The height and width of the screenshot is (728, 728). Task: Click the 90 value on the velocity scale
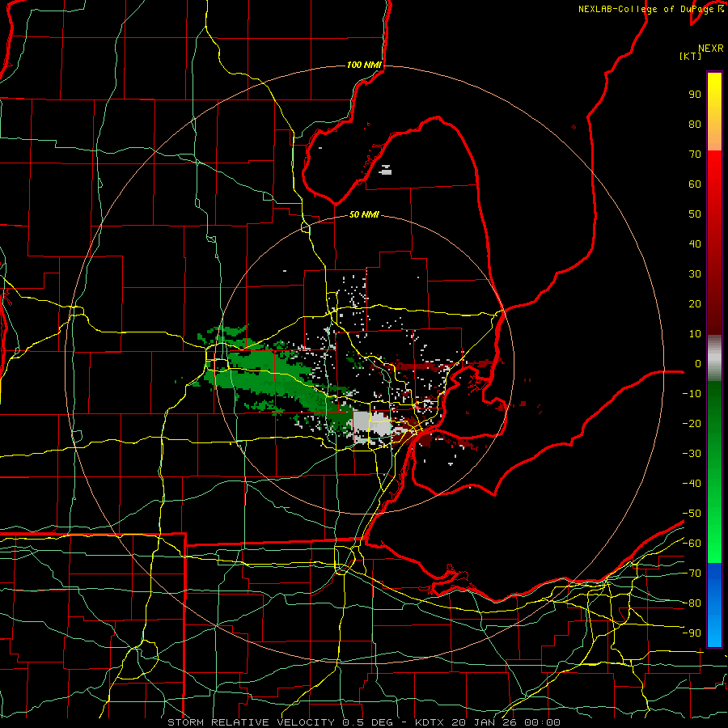pyautogui.click(x=695, y=95)
